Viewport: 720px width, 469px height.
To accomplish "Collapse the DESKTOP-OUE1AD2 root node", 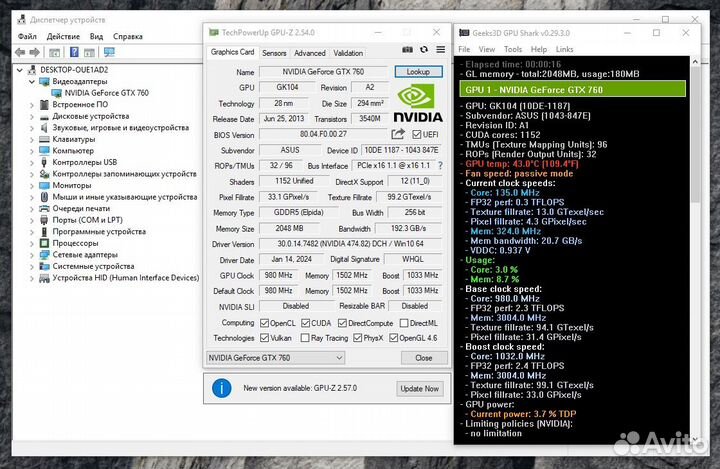I will pyautogui.click(x=20, y=70).
